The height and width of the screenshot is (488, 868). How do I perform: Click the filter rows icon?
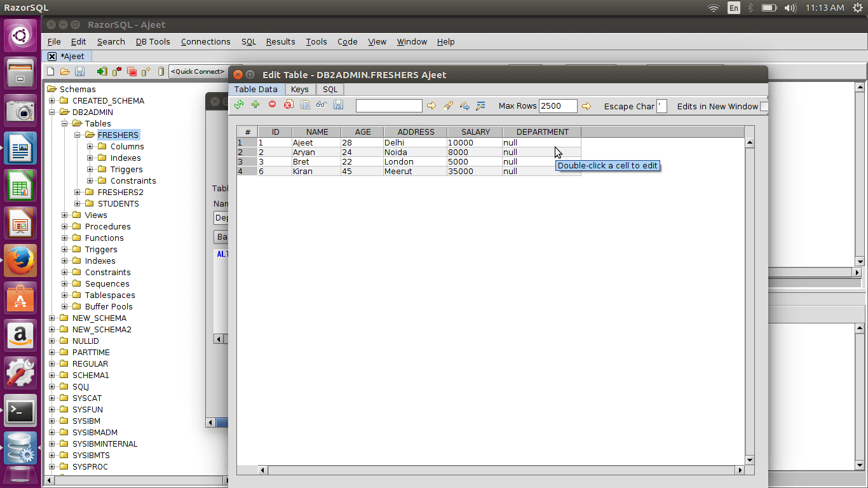tap(481, 106)
